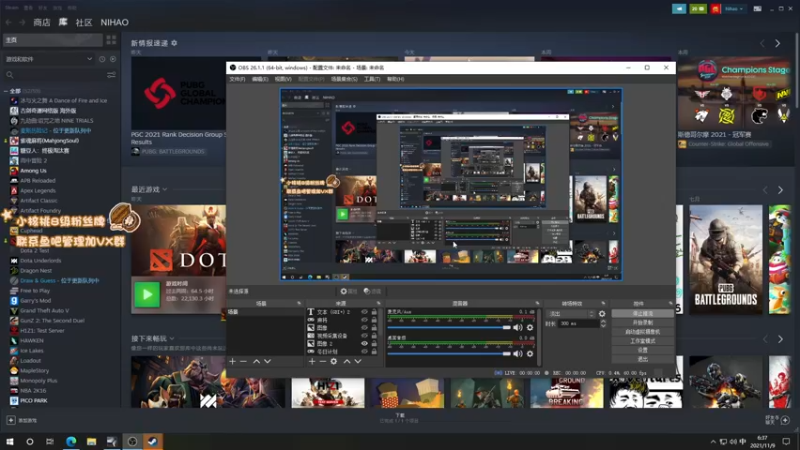Screen dimensions: 800x450
Task: Add a new scene in OBS scenes panel
Action: click(233, 361)
